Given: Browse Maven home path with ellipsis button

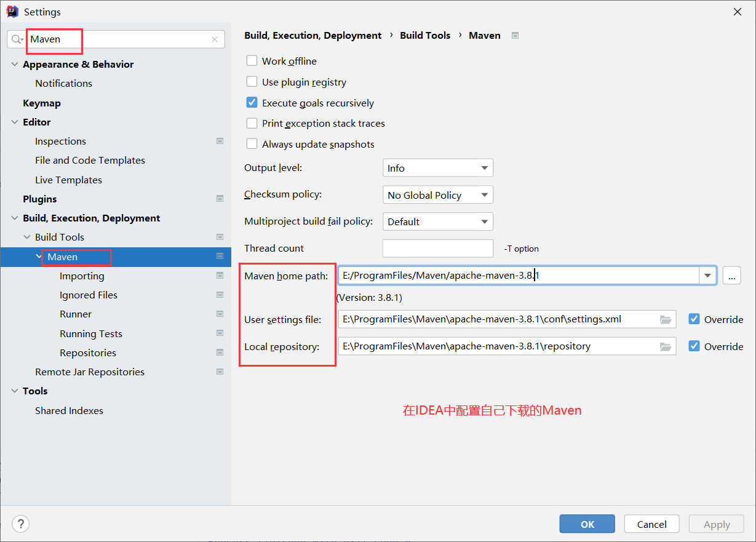Looking at the screenshot, I should tap(731, 276).
